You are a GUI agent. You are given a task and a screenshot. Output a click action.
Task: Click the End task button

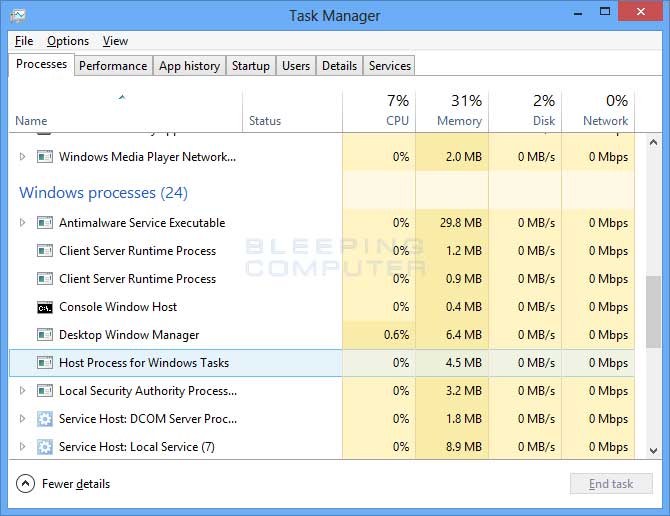click(x=611, y=484)
